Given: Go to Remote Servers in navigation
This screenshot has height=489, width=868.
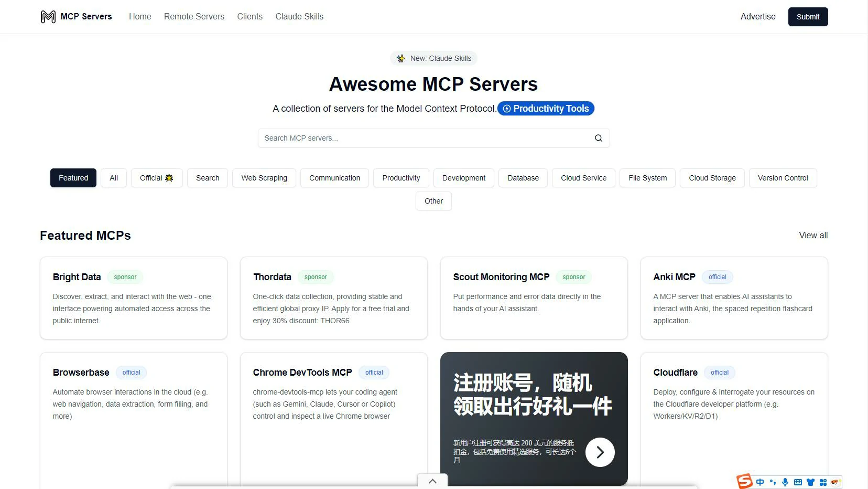Looking at the screenshot, I should pos(194,17).
